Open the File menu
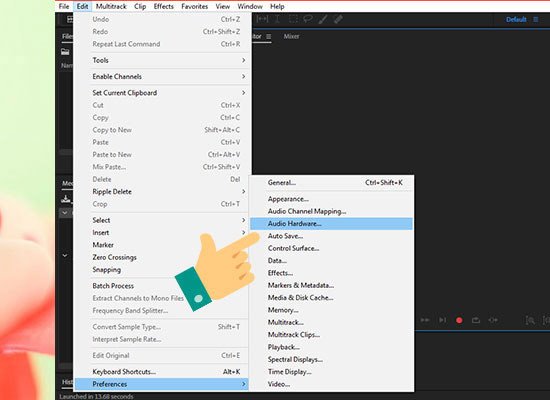550x400 pixels. click(64, 6)
